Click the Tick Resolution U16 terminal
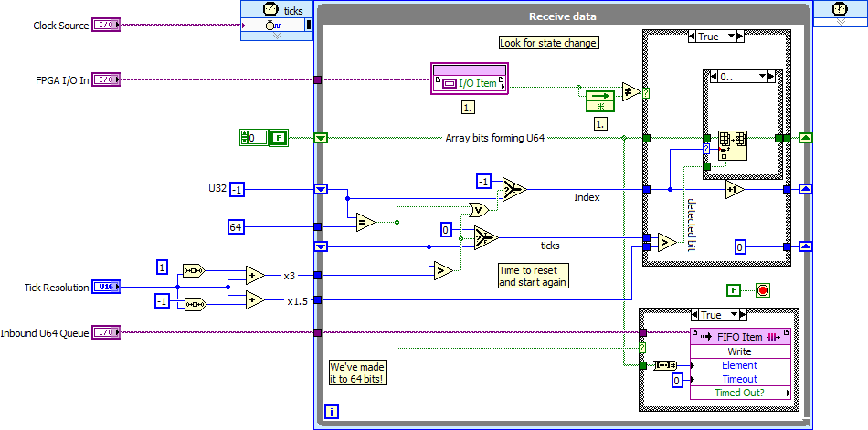The image size is (868, 430). (x=106, y=288)
